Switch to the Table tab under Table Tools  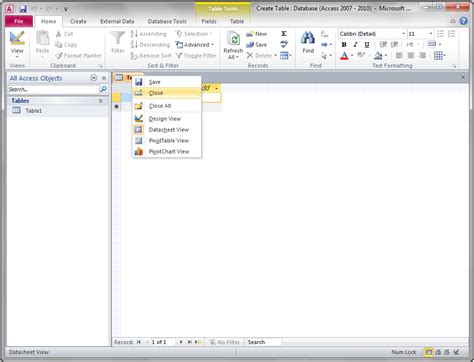(x=237, y=21)
